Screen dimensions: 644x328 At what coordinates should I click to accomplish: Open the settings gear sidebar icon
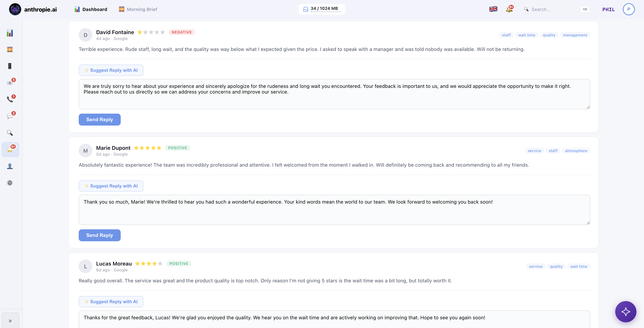10,183
